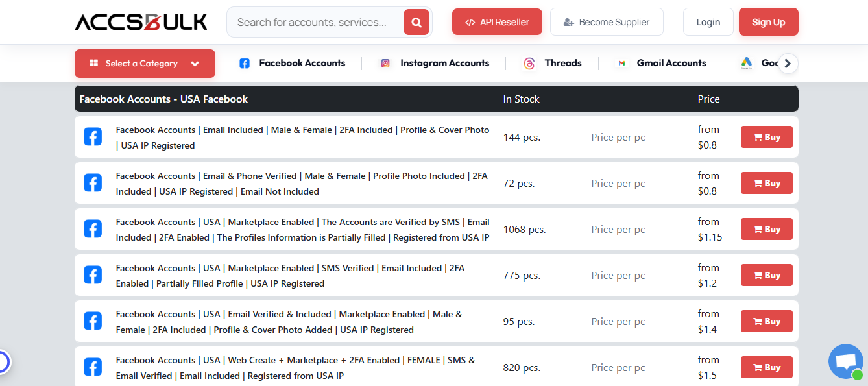The image size is (868, 386).
Task: Buy the 820 pcs. $1.5 listing
Action: click(767, 367)
